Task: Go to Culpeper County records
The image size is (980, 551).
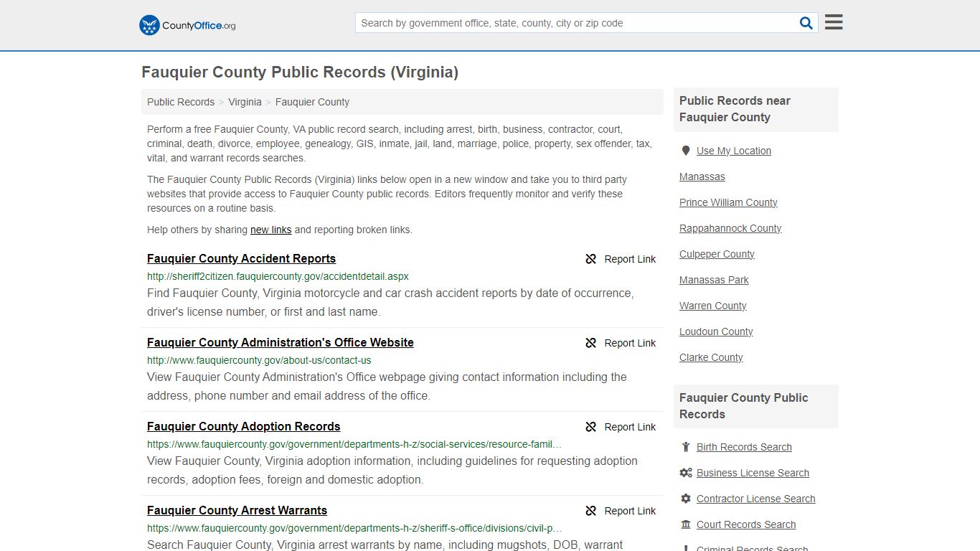Action: pos(717,254)
